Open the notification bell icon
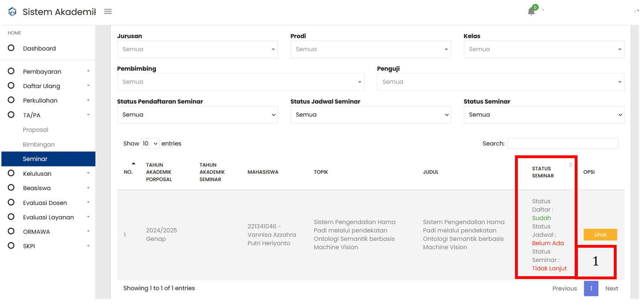 click(x=531, y=11)
